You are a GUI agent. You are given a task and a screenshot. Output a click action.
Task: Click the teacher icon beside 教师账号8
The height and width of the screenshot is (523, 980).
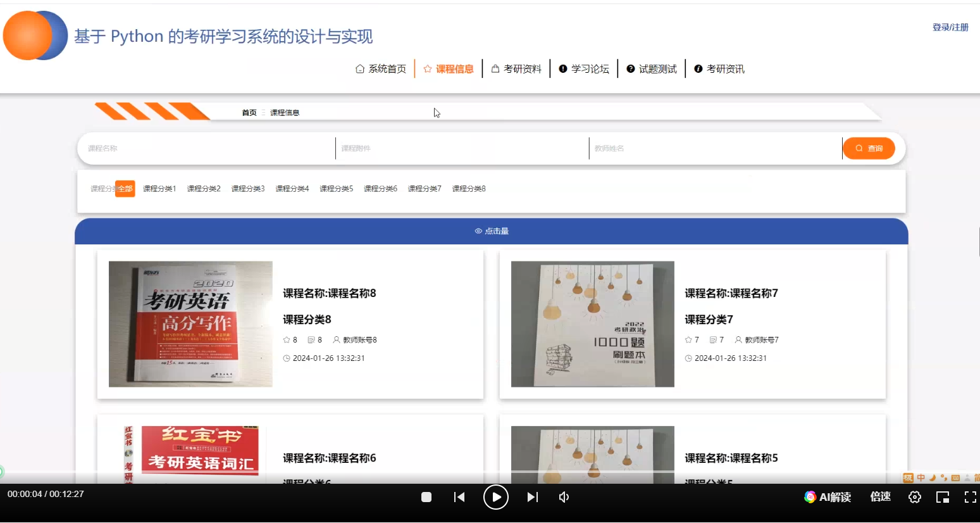(337, 340)
